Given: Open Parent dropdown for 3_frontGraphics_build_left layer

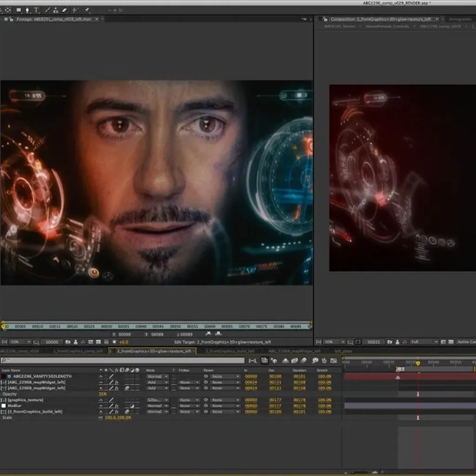Looking at the screenshot, I should (x=225, y=412).
